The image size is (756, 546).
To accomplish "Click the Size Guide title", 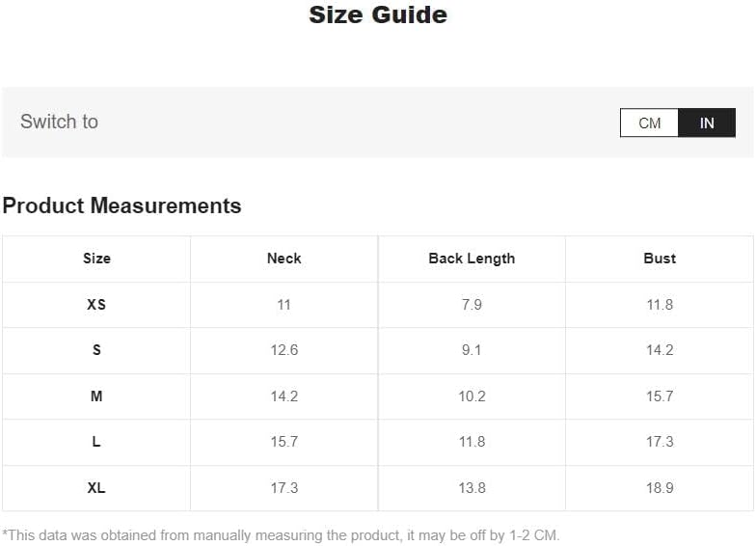I will click(x=378, y=15).
